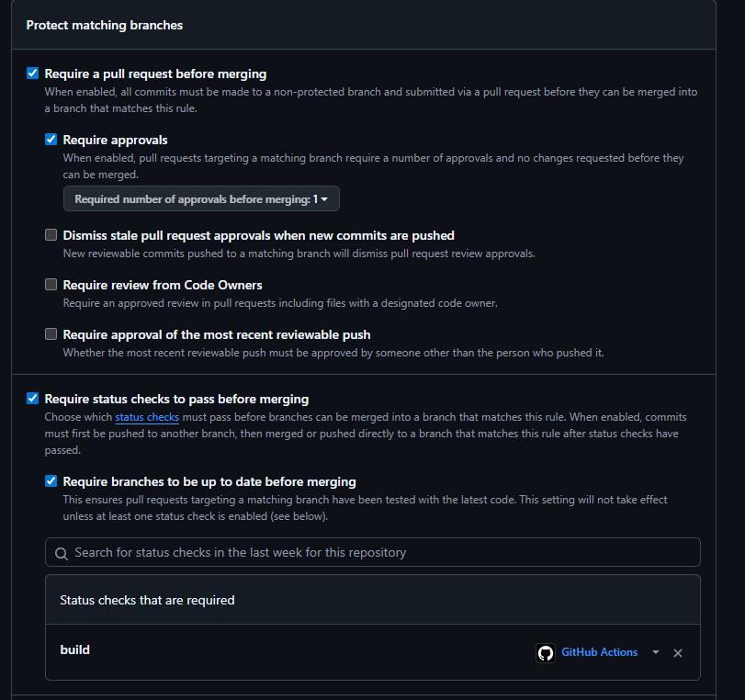
Task: Open the status checks hyperlink
Action: (147, 417)
